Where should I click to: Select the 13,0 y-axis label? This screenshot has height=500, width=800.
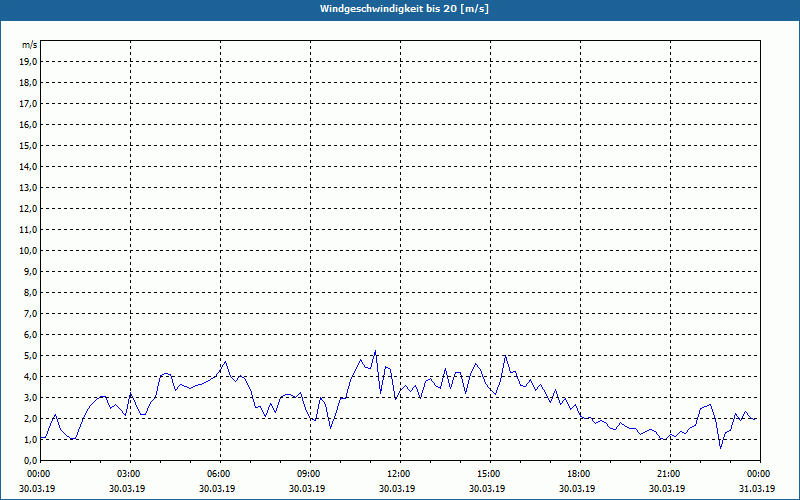click(x=28, y=188)
